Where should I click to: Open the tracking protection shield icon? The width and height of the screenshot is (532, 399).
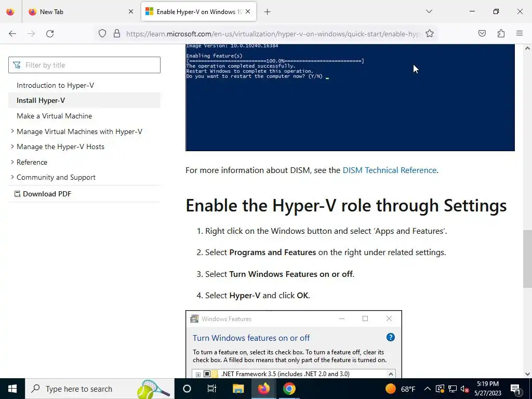pos(102,34)
